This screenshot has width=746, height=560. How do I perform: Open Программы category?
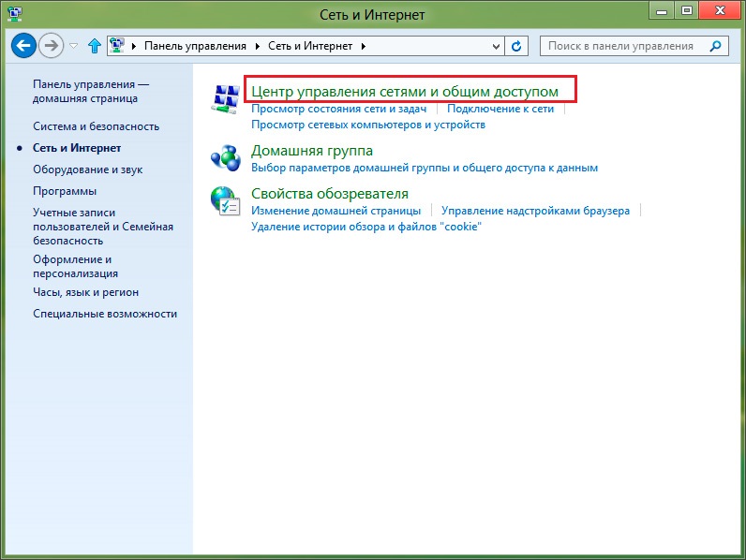click(x=65, y=191)
